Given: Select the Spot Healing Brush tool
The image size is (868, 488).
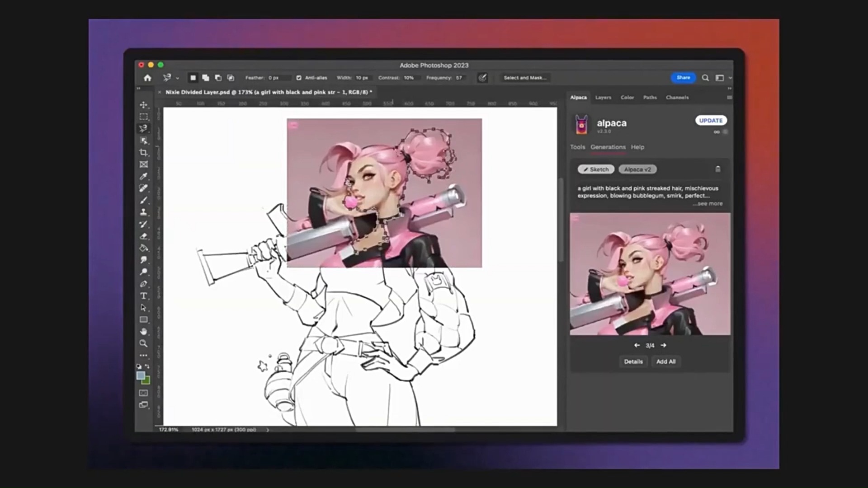Looking at the screenshot, I should pyautogui.click(x=144, y=188).
